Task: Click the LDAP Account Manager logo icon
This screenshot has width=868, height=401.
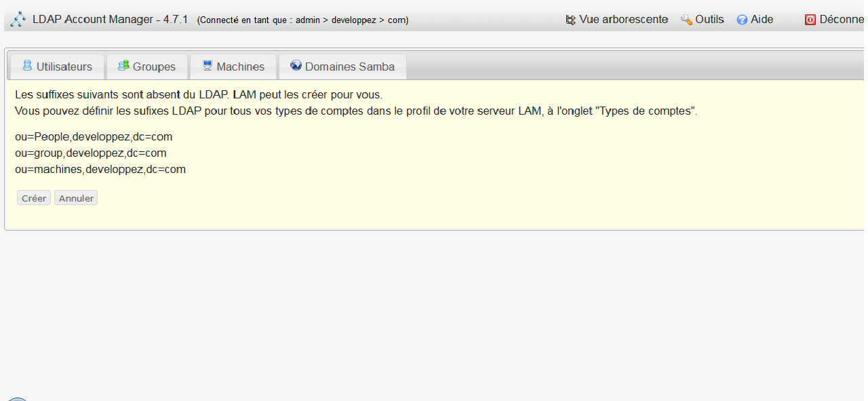Action: (18, 19)
